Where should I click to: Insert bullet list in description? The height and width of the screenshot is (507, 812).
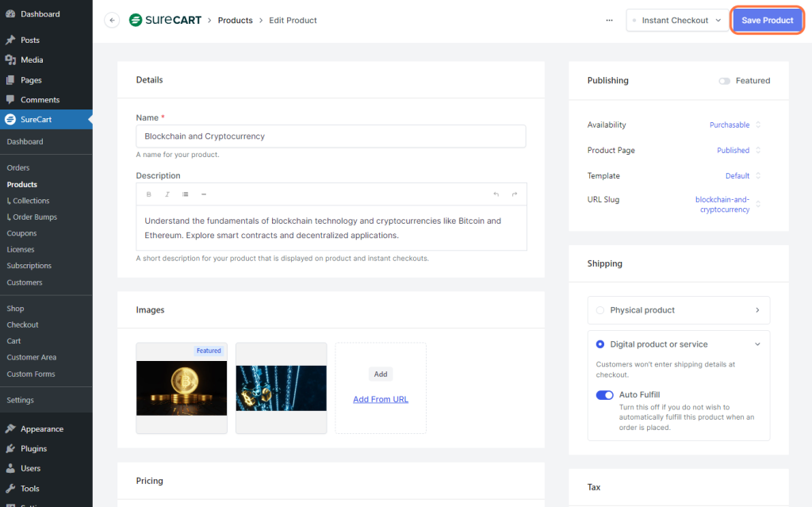[x=186, y=194]
